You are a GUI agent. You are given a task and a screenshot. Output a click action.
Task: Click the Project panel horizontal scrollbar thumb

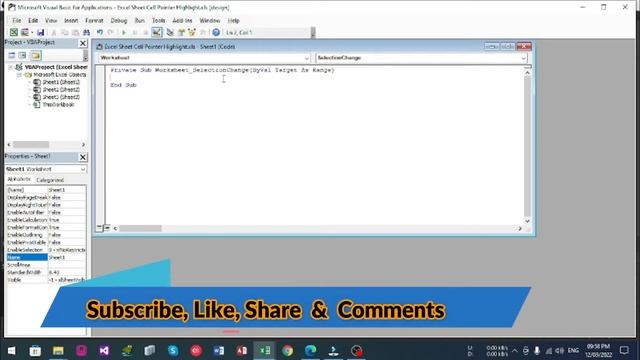pos(31,144)
